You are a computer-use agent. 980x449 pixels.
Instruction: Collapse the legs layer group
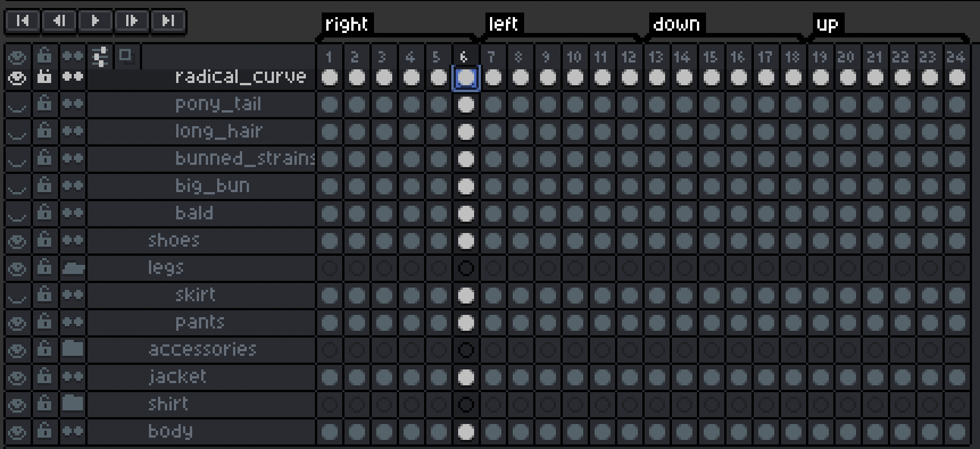73,268
